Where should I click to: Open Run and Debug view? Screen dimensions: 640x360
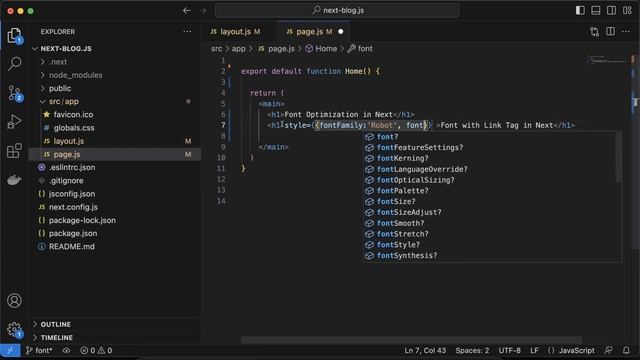tap(14, 122)
